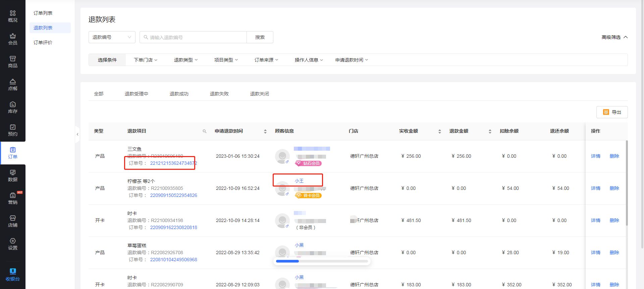Open 详情 for the 草莓蛋糕 refund
This screenshot has width=644, height=289.
pos(596,252)
